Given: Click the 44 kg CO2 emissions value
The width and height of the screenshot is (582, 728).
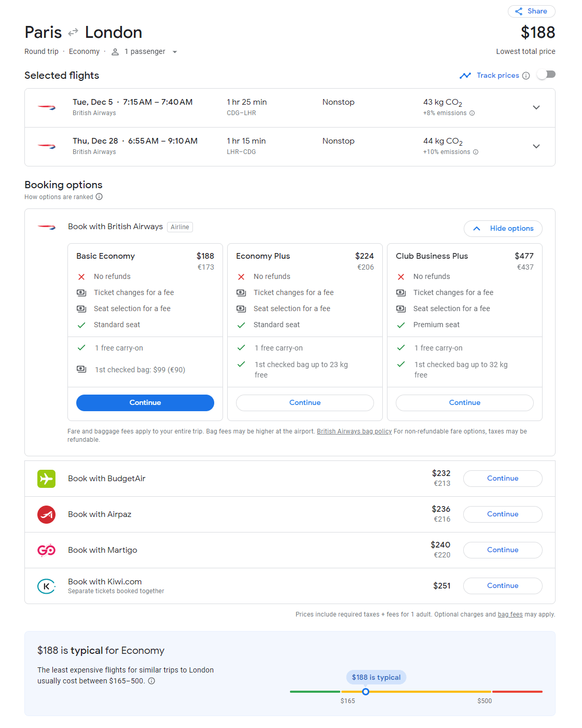Looking at the screenshot, I should click(442, 142).
